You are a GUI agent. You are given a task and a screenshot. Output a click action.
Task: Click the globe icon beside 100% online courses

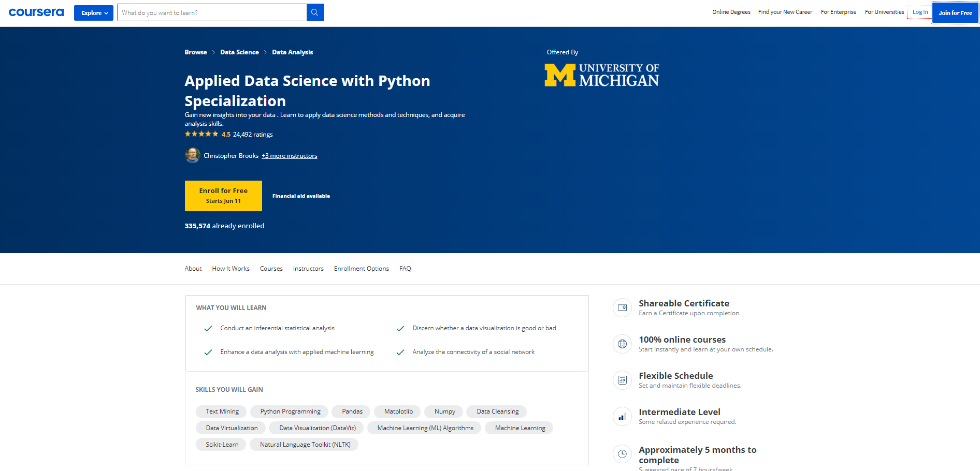(x=622, y=344)
